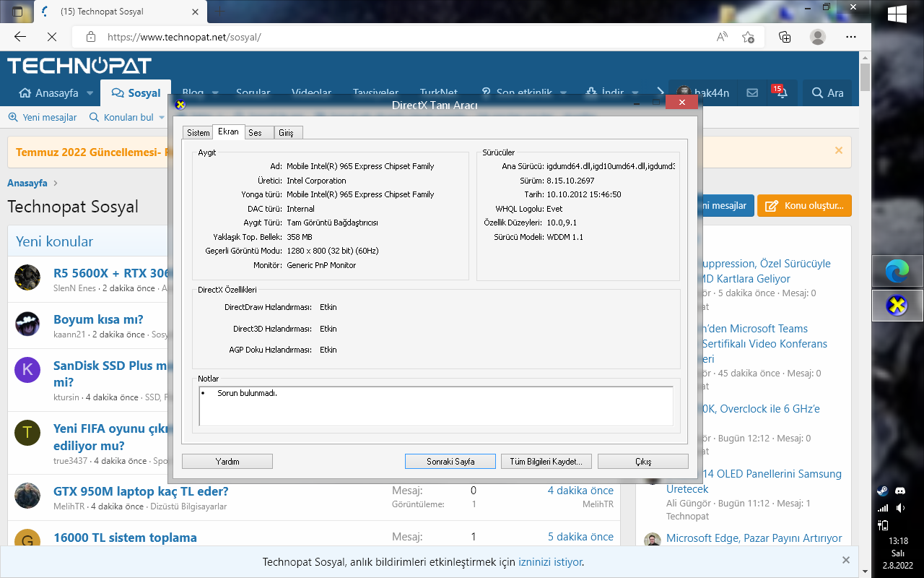The image size is (924, 578).
Task: Go back in Edge browser
Action: click(x=20, y=37)
